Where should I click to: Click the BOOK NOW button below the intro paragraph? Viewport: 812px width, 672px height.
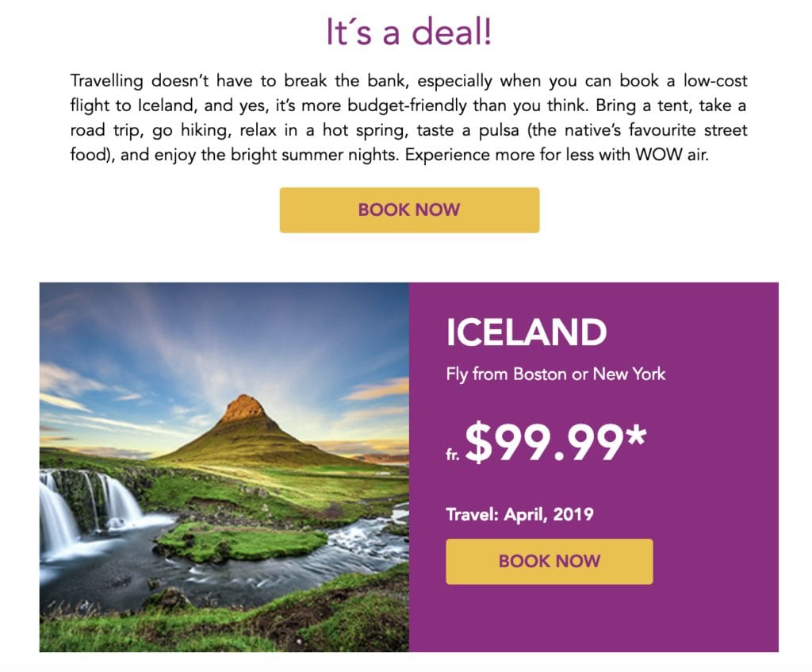pos(409,210)
